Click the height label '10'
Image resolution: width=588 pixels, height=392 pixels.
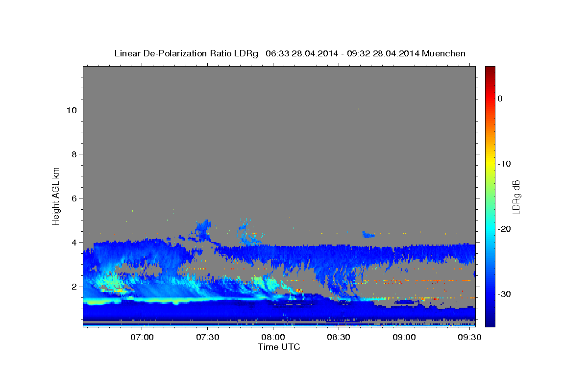click(x=72, y=110)
